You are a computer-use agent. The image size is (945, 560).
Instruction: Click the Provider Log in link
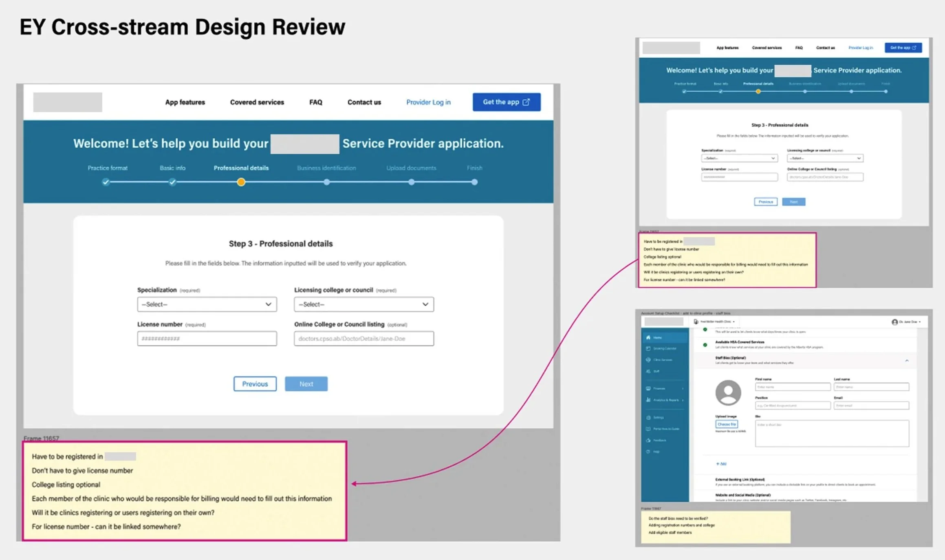click(x=428, y=102)
